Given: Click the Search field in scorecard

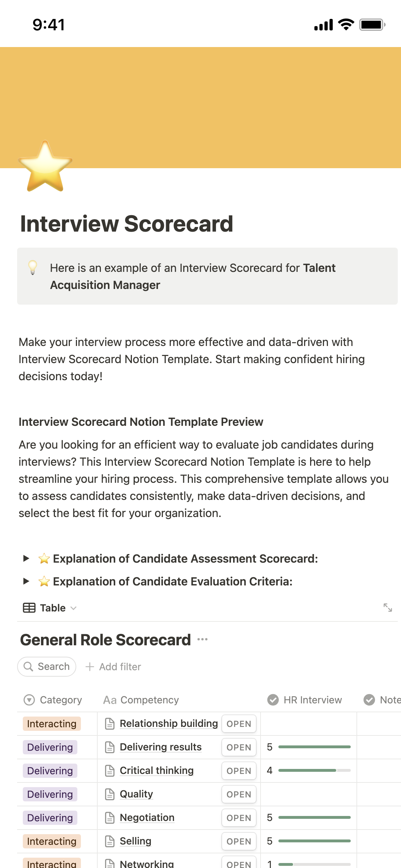Looking at the screenshot, I should (x=47, y=667).
